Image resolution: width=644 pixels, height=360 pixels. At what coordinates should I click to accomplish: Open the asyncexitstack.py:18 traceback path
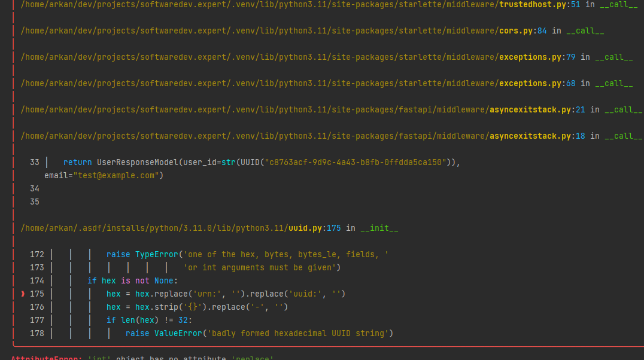[x=303, y=136]
